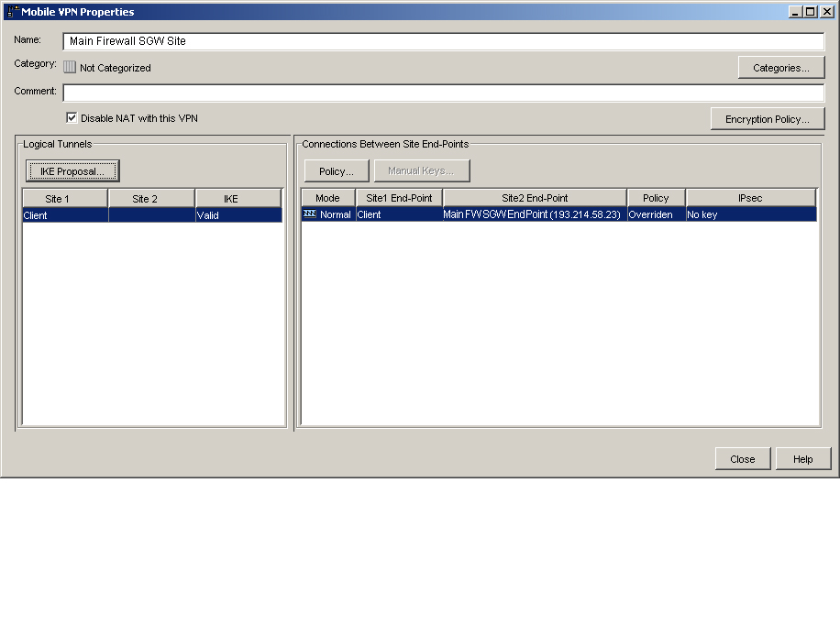Click the Site 1 column header
The image size is (840, 636).
[65, 199]
